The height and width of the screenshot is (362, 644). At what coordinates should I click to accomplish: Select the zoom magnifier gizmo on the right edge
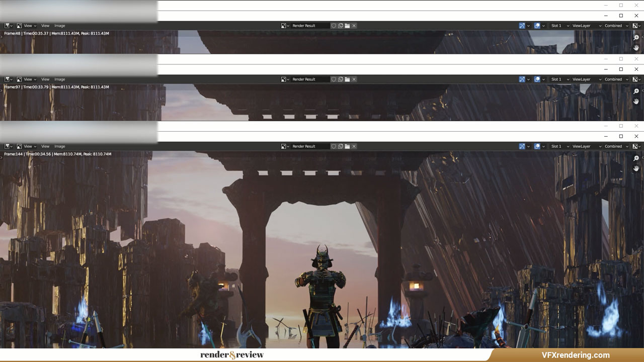pos(636,158)
